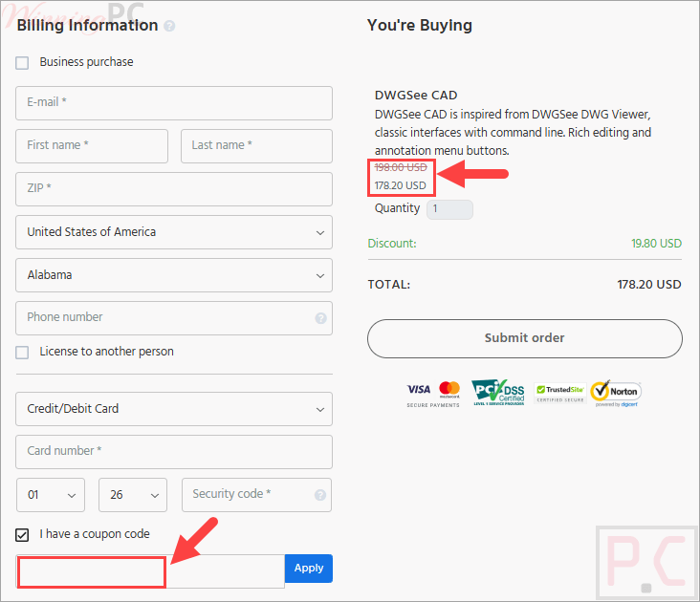
Task: Click the Discount: label
Action: 392,244
